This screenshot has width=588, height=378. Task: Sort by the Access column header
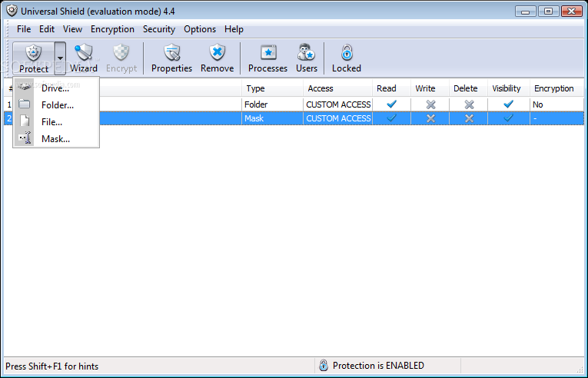(x=337, y=88)
